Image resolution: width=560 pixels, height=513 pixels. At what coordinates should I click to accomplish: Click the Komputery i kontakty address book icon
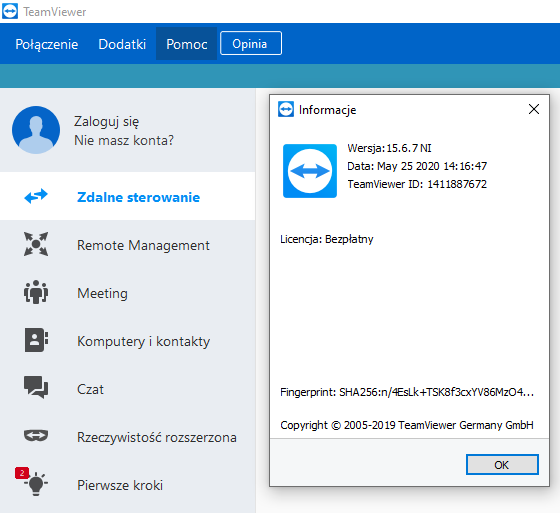click(36, 340)
